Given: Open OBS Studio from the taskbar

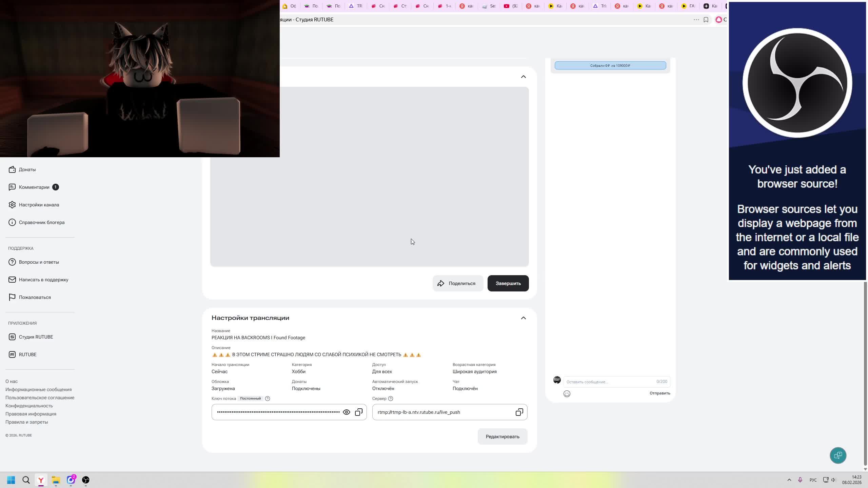Looking at the screenshot, I should pos(86,480).
